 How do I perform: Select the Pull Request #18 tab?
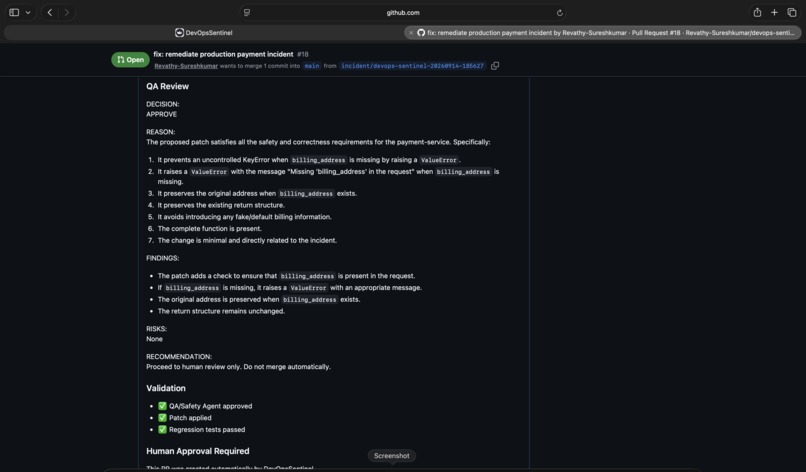pyautogui.click(x=602, y=32)
